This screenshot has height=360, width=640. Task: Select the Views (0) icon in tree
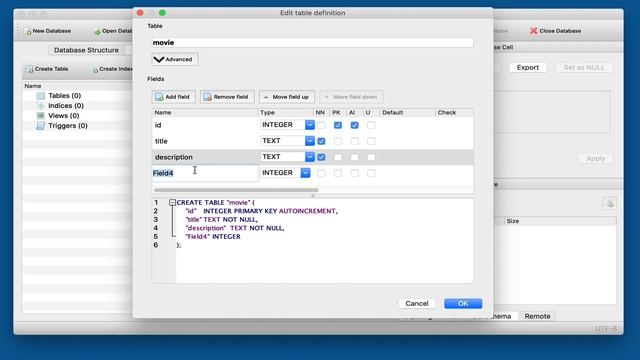click(x=40, y=116)
